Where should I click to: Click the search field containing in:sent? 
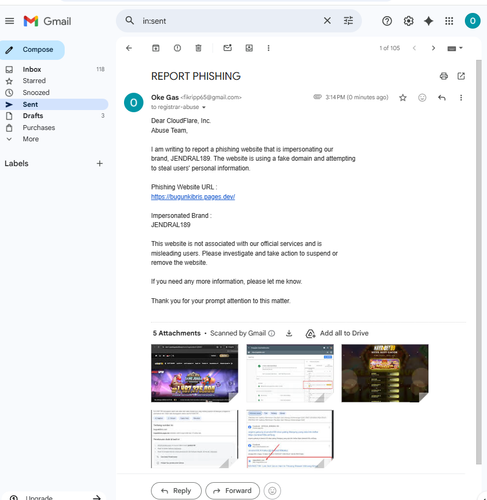230,21
